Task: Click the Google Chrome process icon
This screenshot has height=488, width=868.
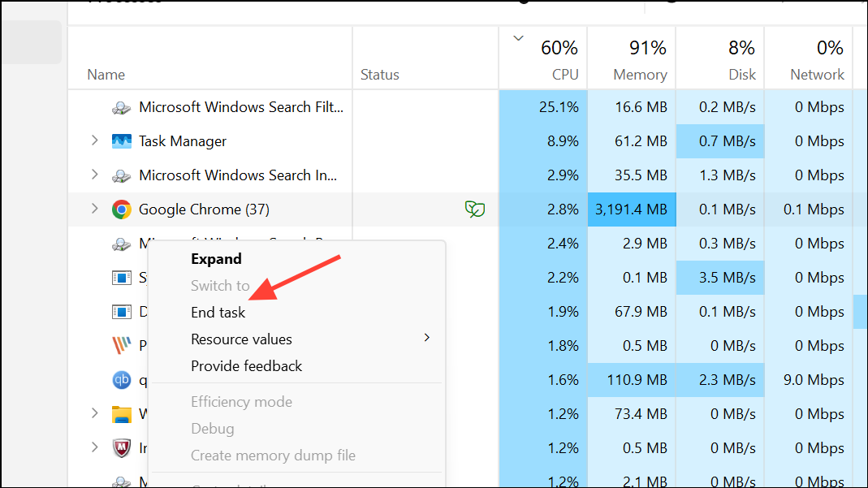Action: point(122,209)
